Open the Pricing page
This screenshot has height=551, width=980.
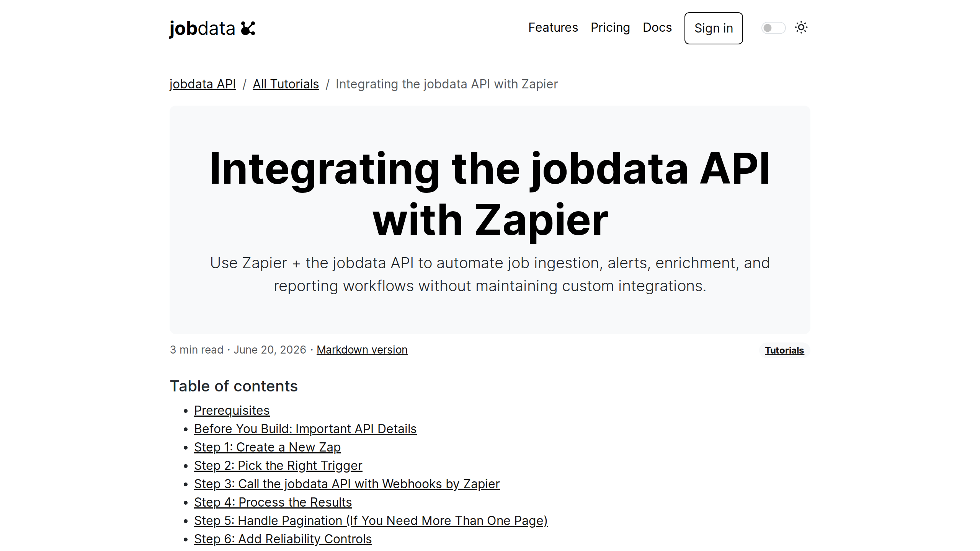pyautogui.click(x=610, y=28)
